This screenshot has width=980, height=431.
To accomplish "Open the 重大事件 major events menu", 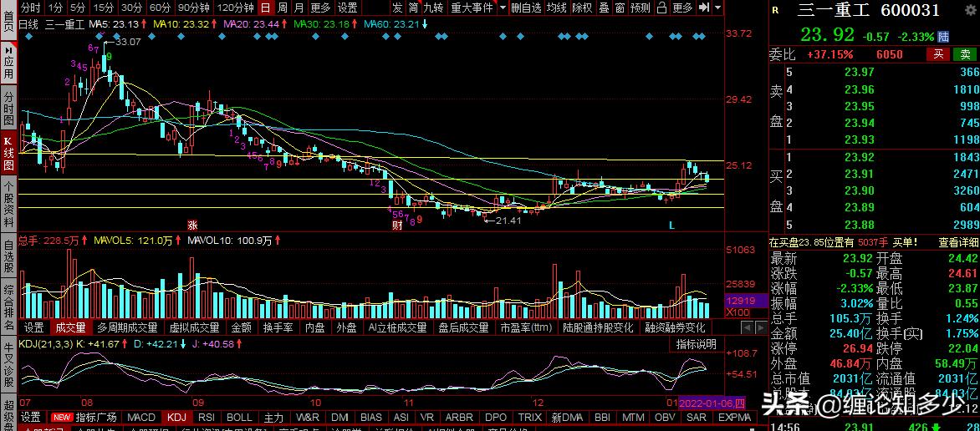I will tap(472, 8).
